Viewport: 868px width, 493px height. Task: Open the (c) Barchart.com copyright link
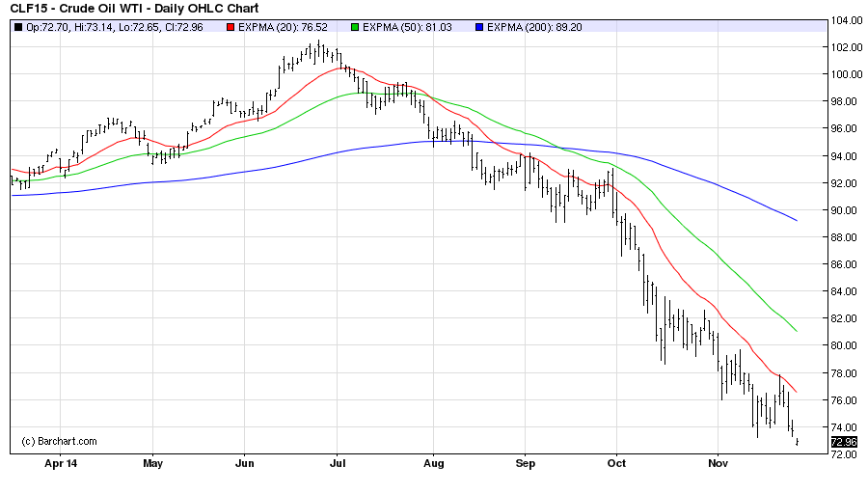point(59,441)
